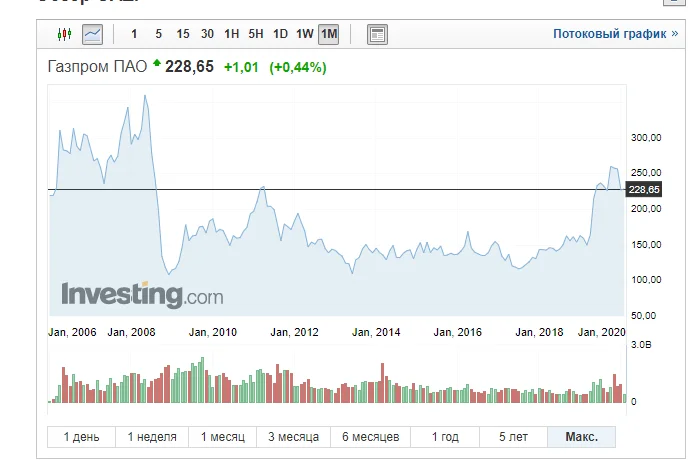696x469 pixels.
Task: Open the news/table panel icon
Action: point(377,34)
